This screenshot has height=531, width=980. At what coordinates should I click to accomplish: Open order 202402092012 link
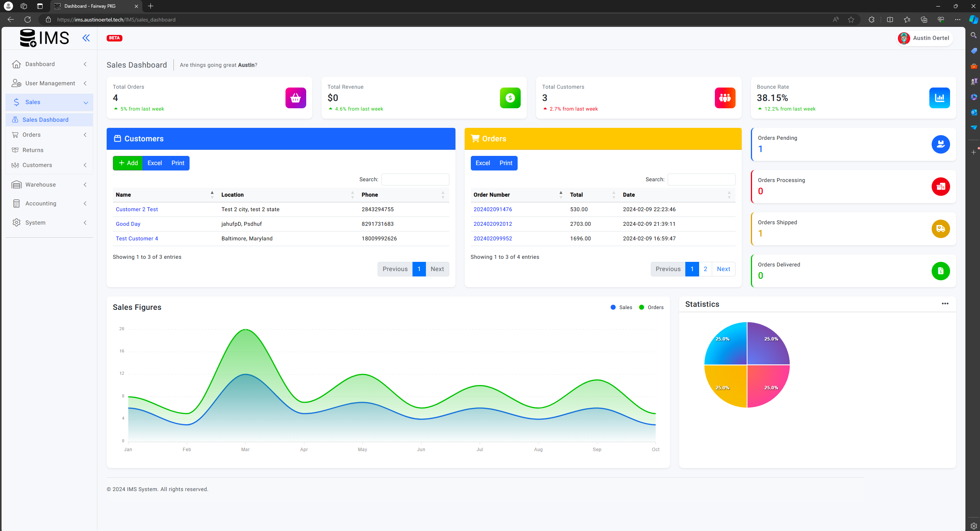[493, 224]
